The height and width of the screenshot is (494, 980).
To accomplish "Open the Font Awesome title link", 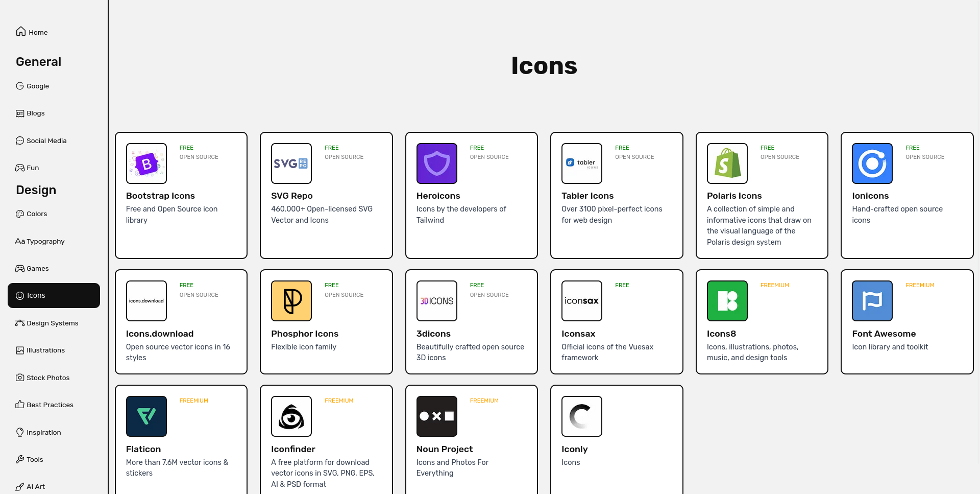I will [x=884, y=334].
